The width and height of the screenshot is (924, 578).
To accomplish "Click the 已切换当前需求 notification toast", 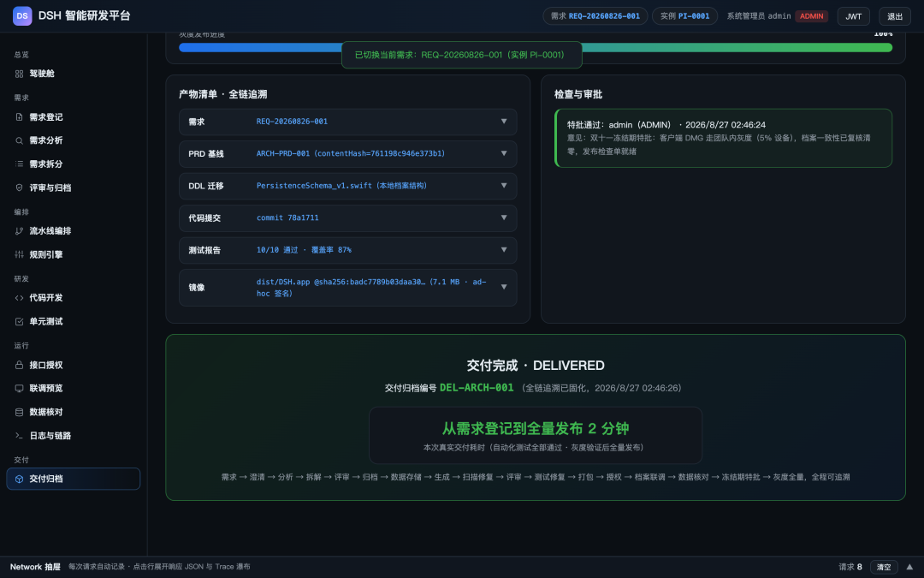I will [462, 55].
